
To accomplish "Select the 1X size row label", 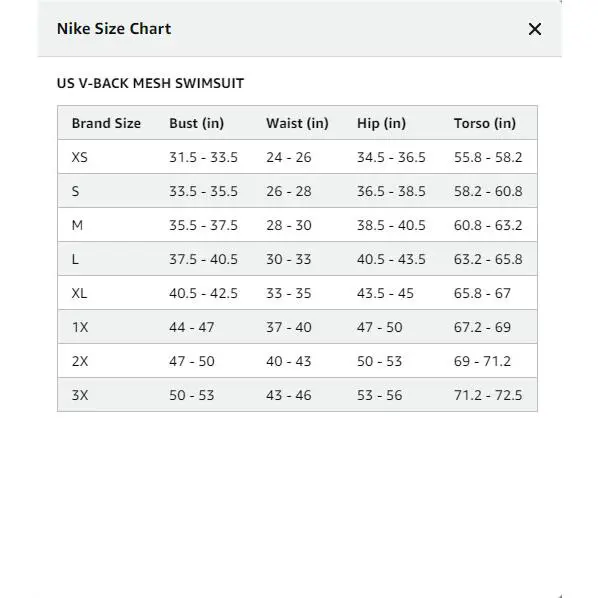I will [x=80, y=327].
